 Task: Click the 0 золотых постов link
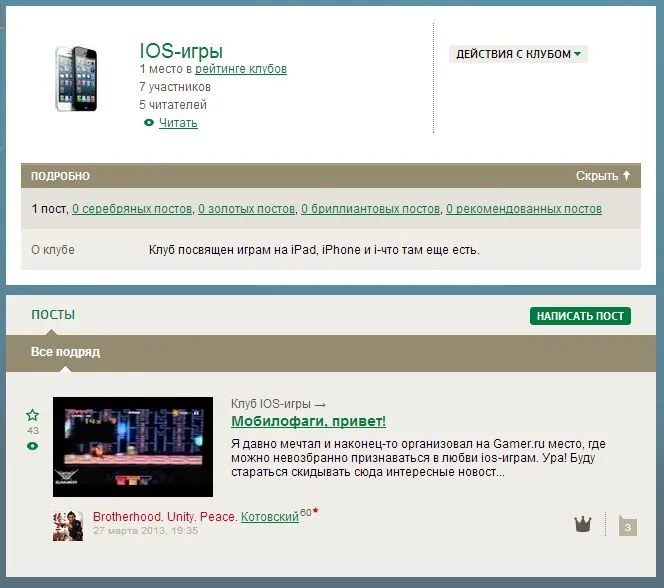tap(247, 209)
